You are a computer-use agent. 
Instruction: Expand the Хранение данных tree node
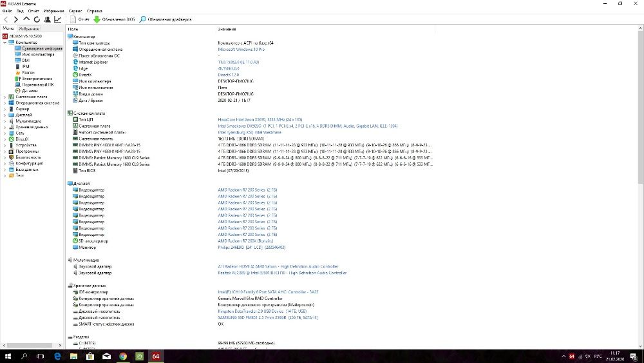pyautogui.click(x=5, y=127)
